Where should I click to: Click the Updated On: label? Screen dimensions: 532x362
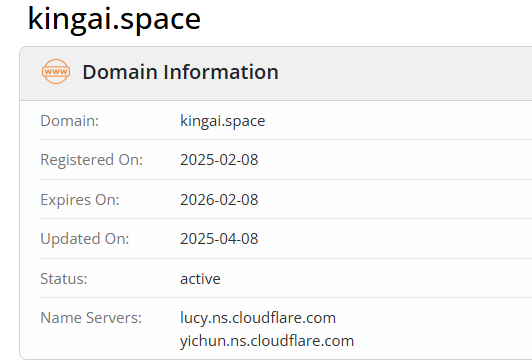point(85,239)
